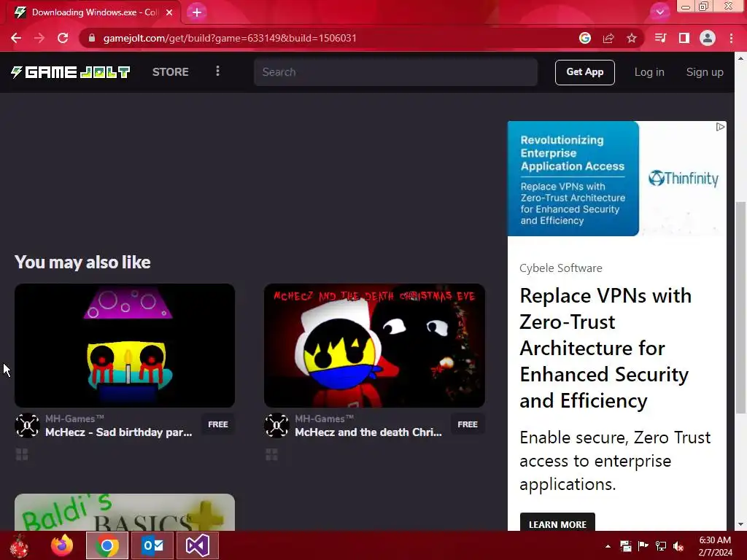Open the Chrome profile avatar
The height and width of the screenshot is (560, 747).
pos(708,38)
